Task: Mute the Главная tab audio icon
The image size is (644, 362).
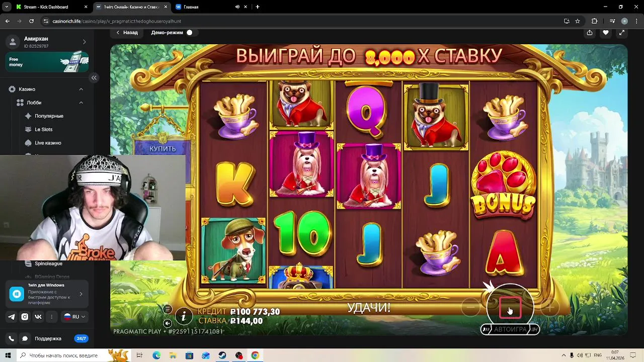Action: (237, 7)
